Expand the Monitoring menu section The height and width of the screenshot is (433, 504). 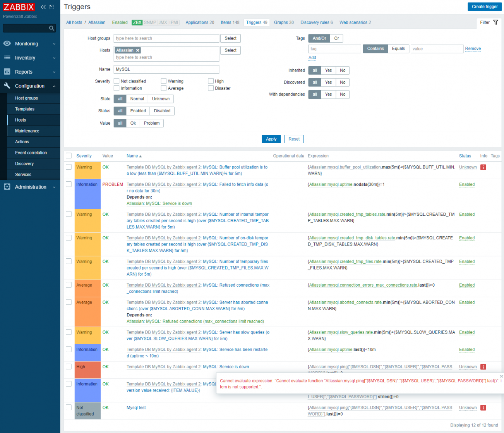(30, 44)
